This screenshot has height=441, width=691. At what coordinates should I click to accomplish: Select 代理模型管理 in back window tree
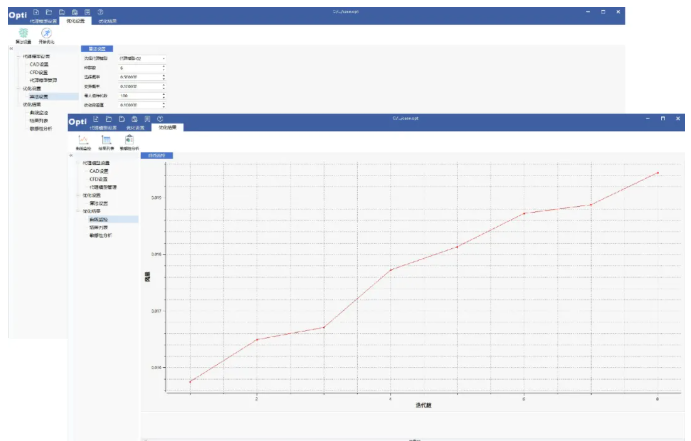pos(43,80)
